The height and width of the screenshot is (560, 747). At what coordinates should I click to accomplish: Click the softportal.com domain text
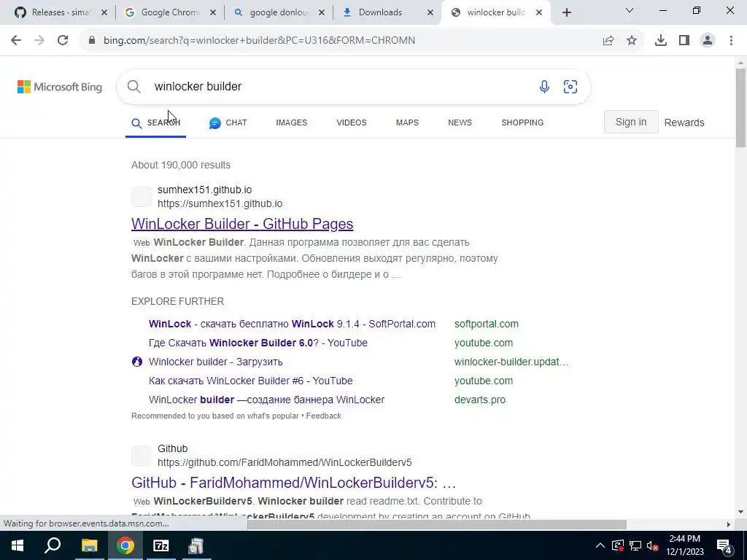(487, 324)
